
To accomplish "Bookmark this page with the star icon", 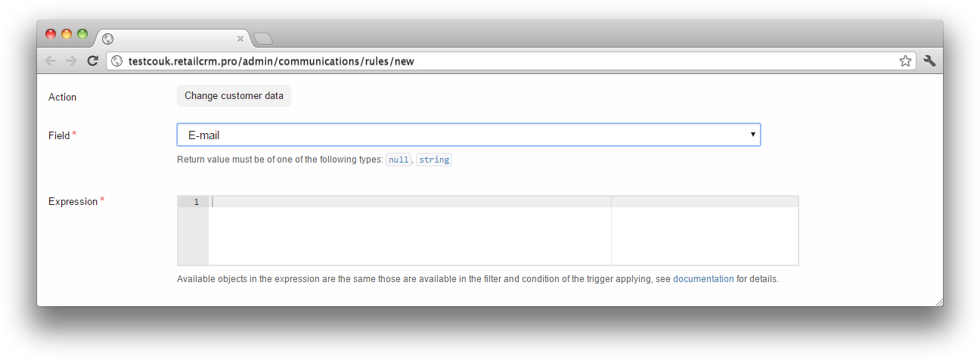I will [905, 61].
